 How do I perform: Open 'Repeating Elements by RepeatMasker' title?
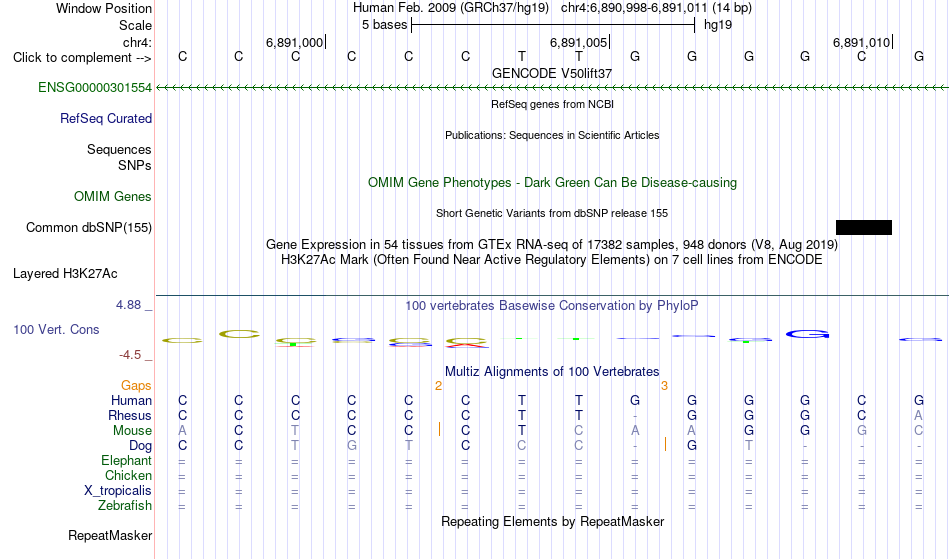click(552, 521)
